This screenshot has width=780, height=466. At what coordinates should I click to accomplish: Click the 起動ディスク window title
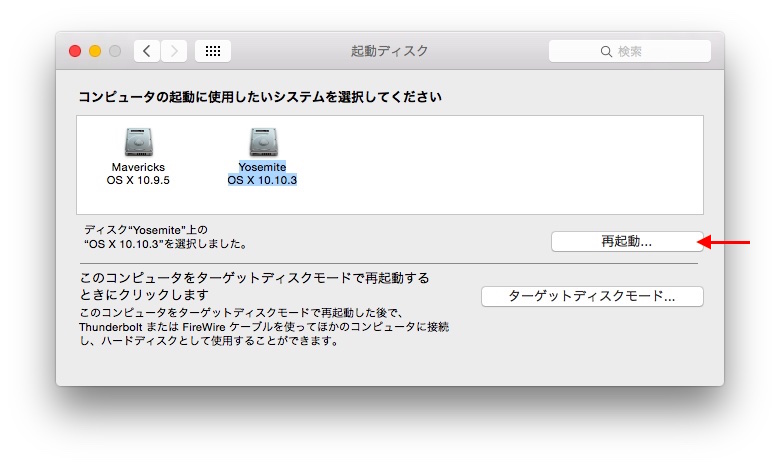[x=390, y=51]
